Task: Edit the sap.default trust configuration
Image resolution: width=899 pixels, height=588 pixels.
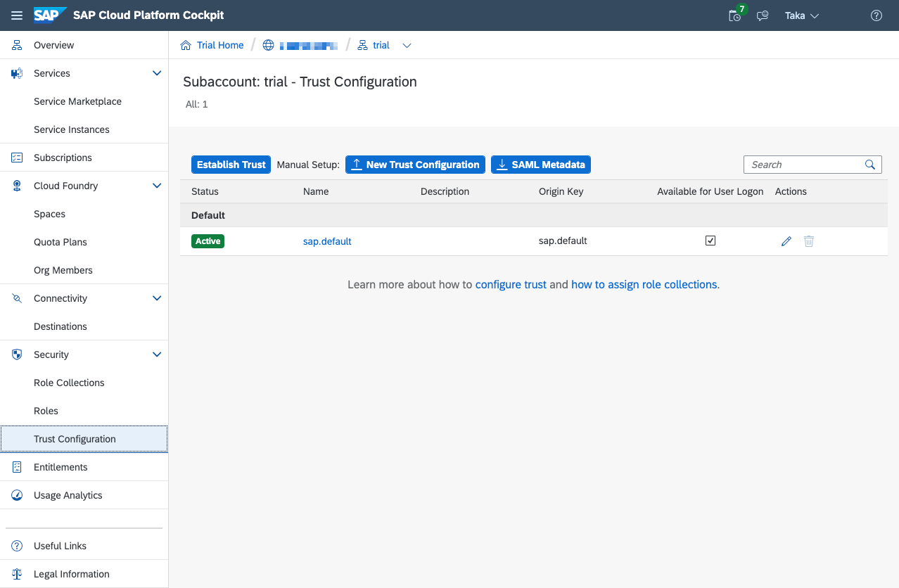Action: [x=786, y=241]
